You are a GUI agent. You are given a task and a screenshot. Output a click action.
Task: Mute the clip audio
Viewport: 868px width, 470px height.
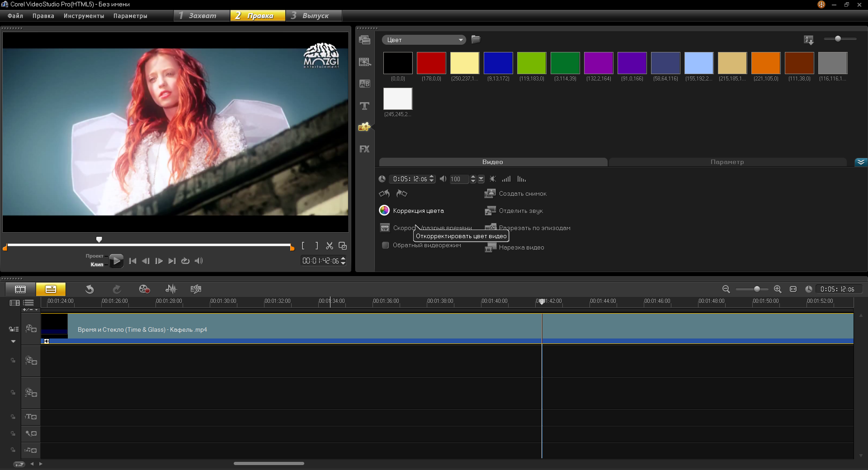coord(493,179)
